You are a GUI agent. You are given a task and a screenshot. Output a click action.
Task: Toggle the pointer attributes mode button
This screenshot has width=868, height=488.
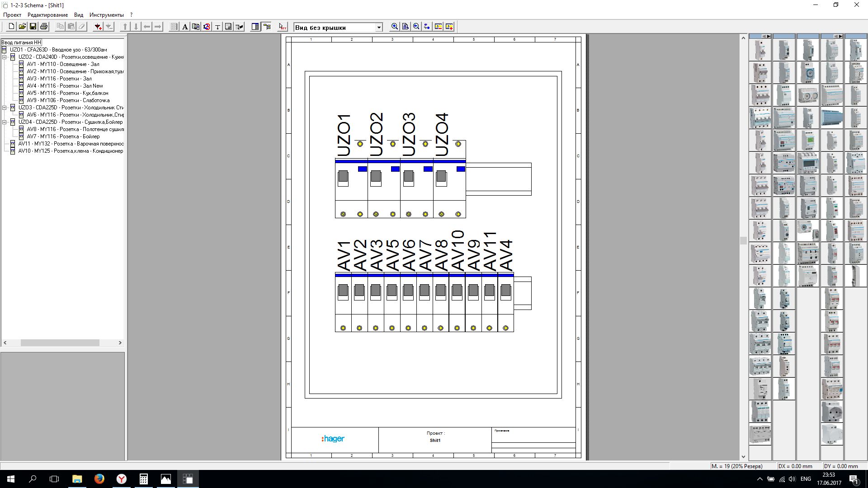[283, 27]
